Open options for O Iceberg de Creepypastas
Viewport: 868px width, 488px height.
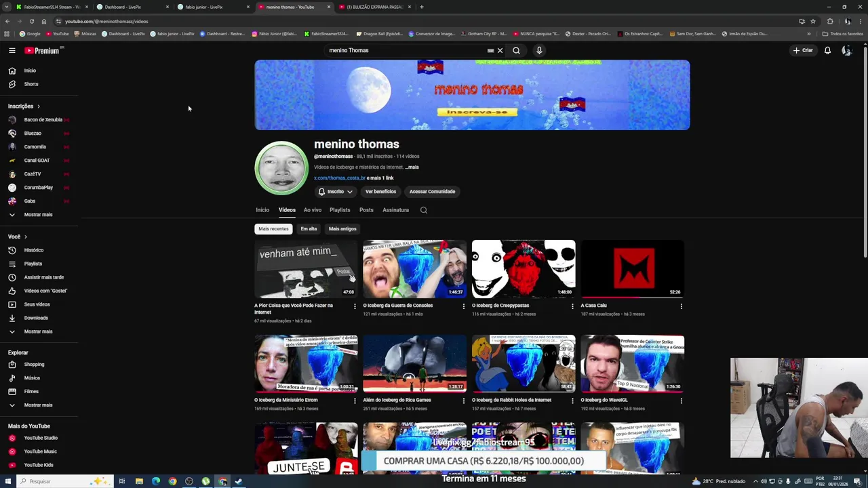click(x=572, y=306)
